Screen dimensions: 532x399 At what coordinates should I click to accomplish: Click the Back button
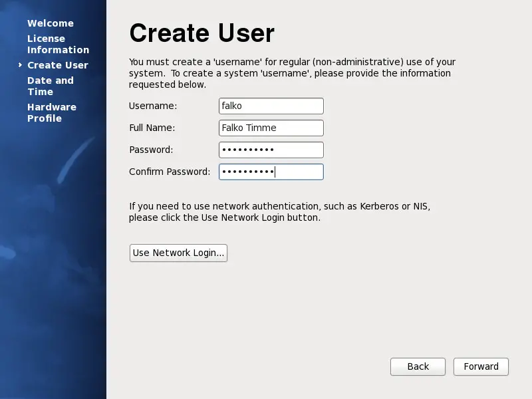coord(418,367)
